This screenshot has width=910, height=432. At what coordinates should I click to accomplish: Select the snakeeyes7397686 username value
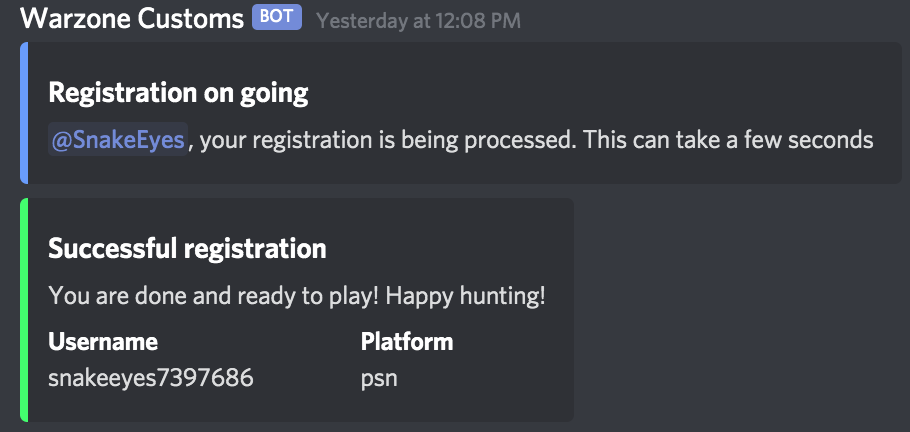click(151, 378)
